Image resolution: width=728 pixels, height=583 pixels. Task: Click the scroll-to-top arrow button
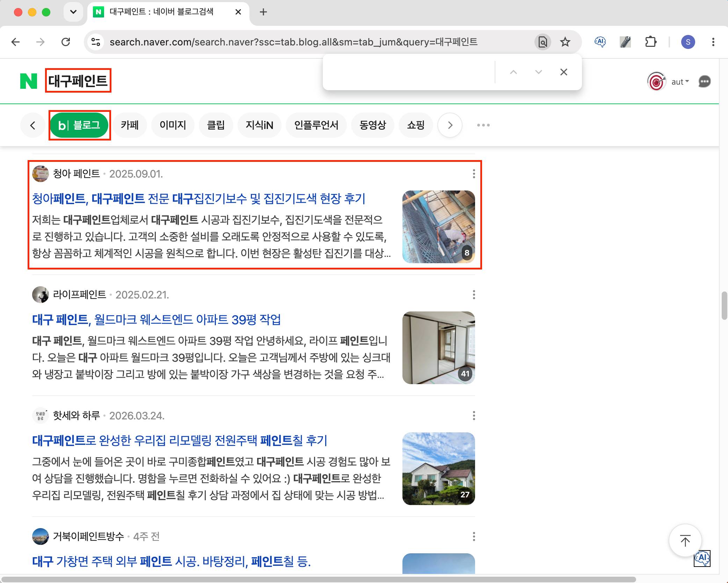tap(685, 541)
